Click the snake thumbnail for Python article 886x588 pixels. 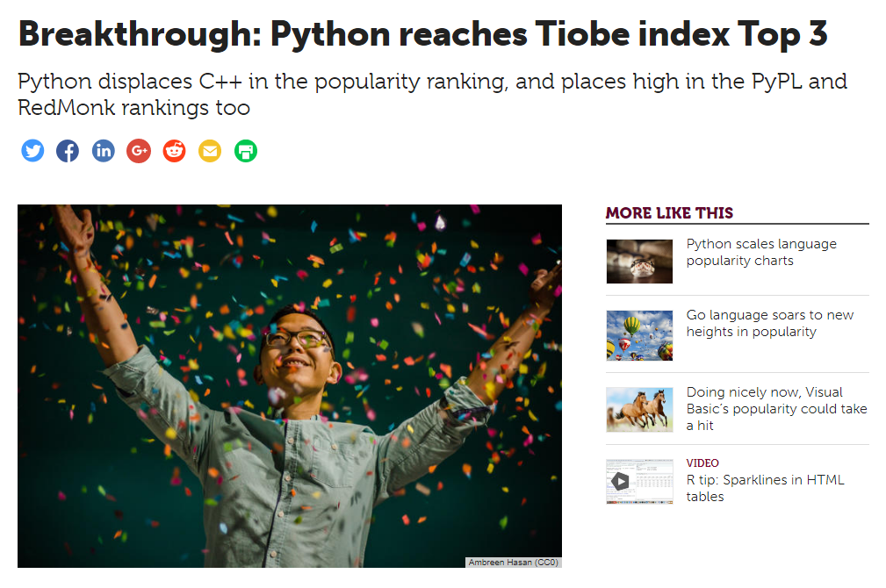tap(639, 262)
